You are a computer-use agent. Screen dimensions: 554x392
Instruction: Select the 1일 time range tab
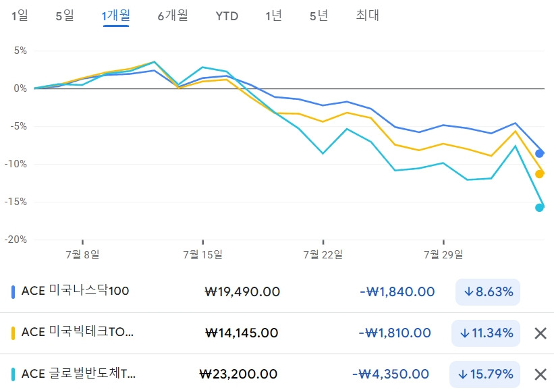click(20, 16)
